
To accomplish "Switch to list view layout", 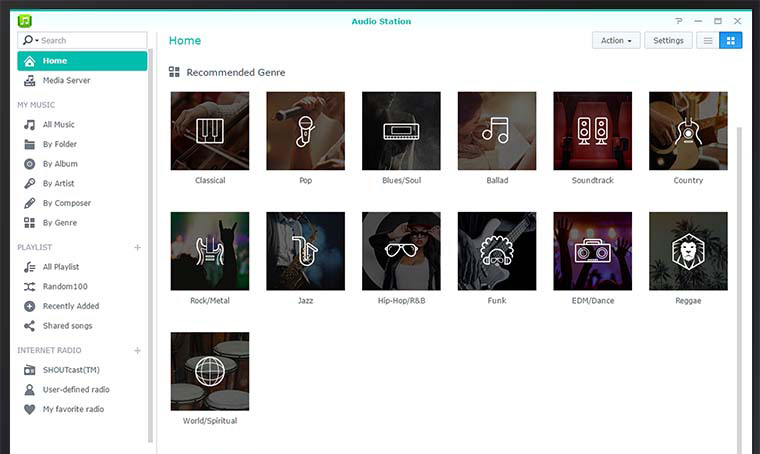I will (708, 41).
